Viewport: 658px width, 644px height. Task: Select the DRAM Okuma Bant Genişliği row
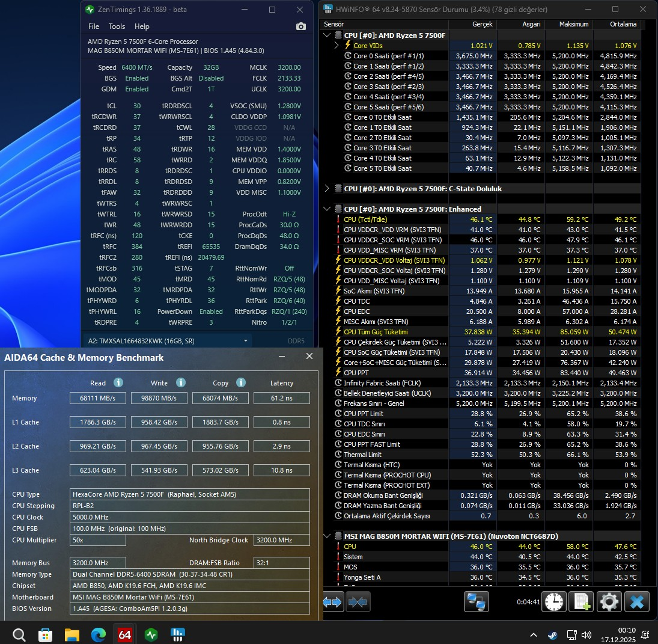482,495
